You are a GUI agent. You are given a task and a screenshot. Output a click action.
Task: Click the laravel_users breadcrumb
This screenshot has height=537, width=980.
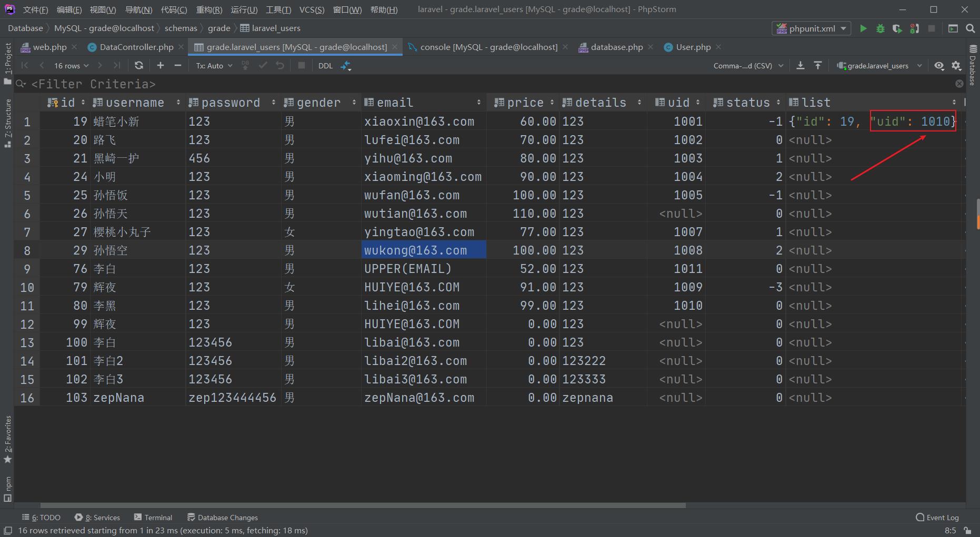click(x=270, y=28)
